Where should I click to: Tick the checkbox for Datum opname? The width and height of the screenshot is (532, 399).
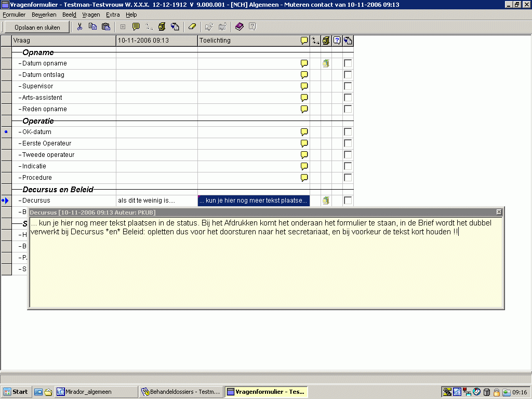[348, 63]
